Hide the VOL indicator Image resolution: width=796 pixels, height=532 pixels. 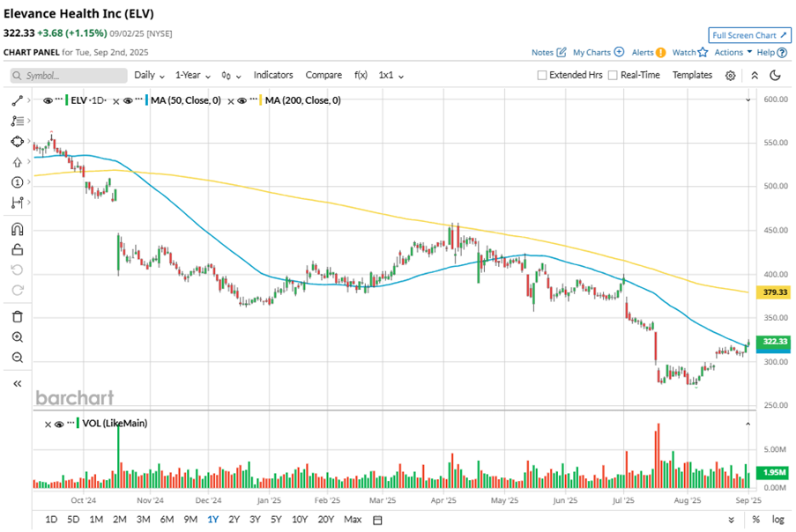click(59, 424)
